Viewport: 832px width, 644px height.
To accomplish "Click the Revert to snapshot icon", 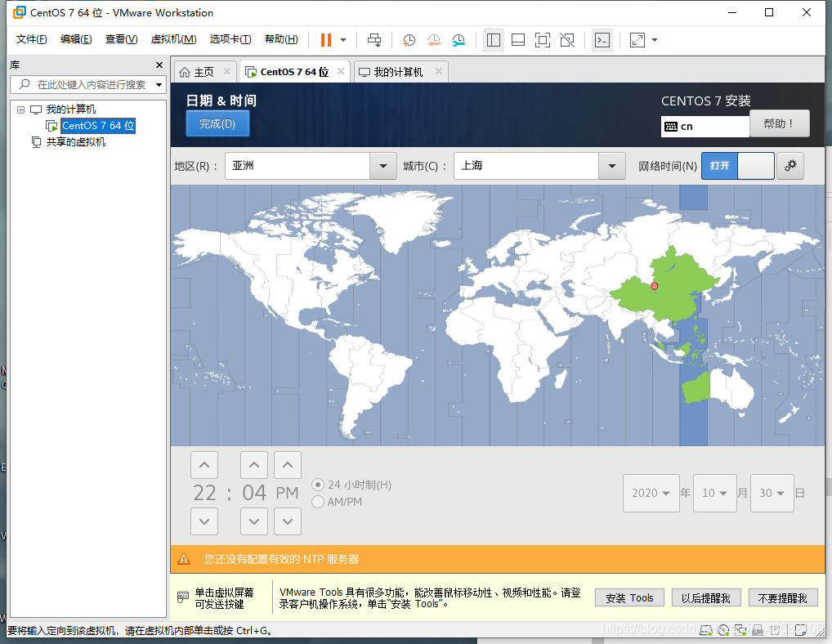I will click(433, 40).
